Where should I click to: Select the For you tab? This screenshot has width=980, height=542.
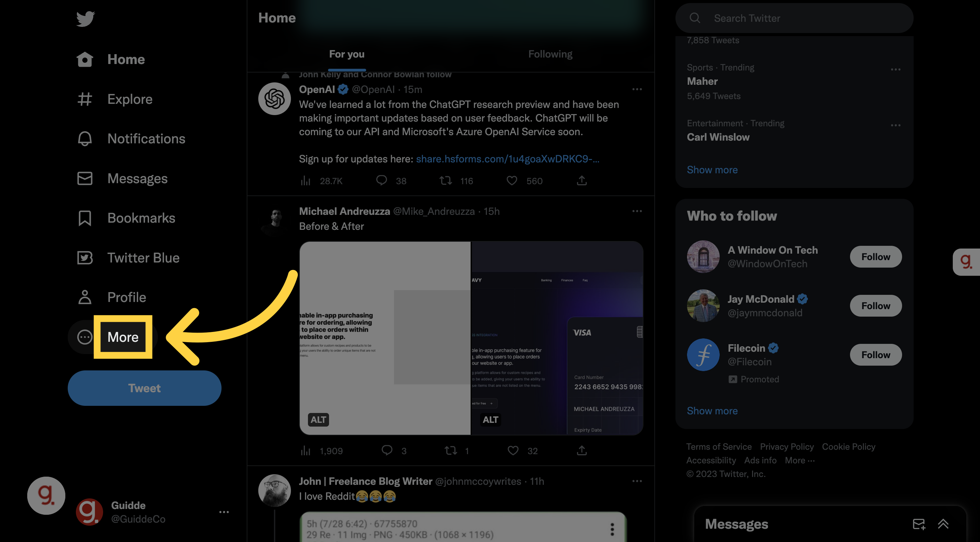pyautogui.click(x=347, y=54)
